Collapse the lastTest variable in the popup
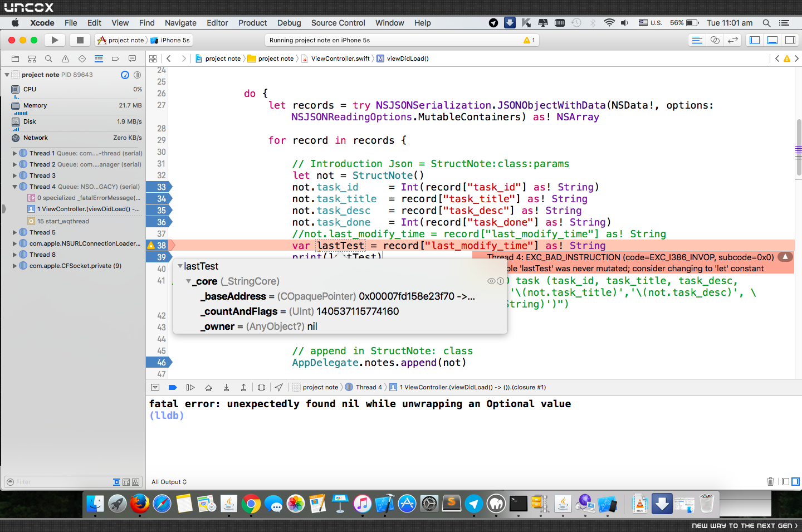 [180, 266]
